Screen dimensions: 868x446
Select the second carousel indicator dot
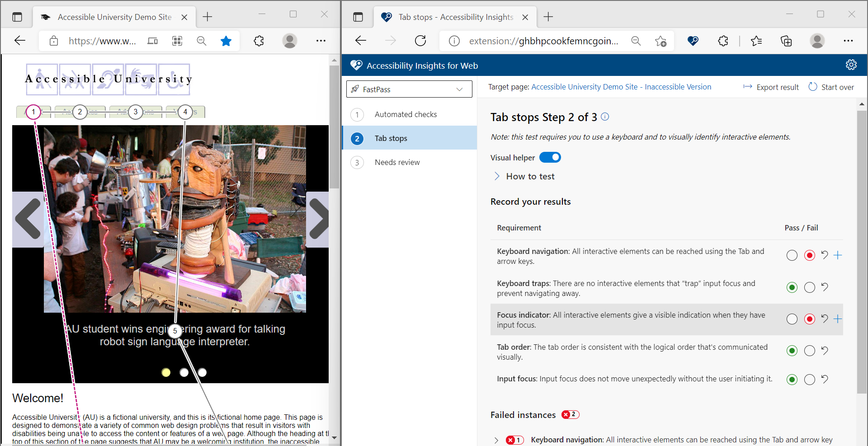pos(184,372)
